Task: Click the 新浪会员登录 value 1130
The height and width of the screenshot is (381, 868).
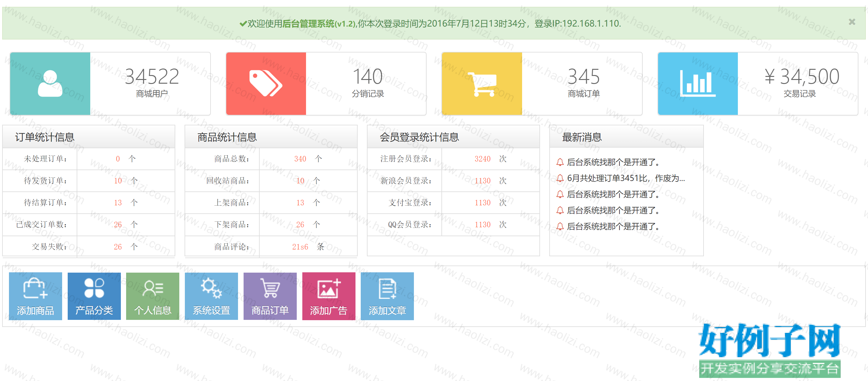Action: pos(482,181)
